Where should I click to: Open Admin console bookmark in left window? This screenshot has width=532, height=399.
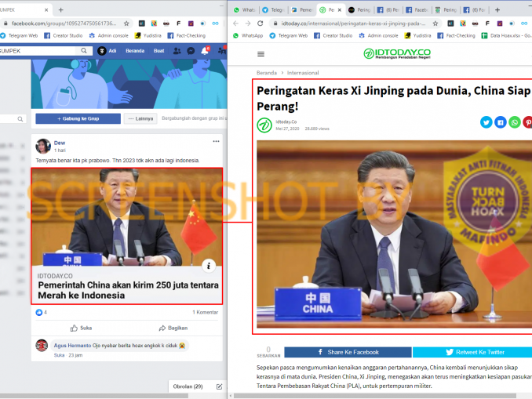[x=108, y=35]
